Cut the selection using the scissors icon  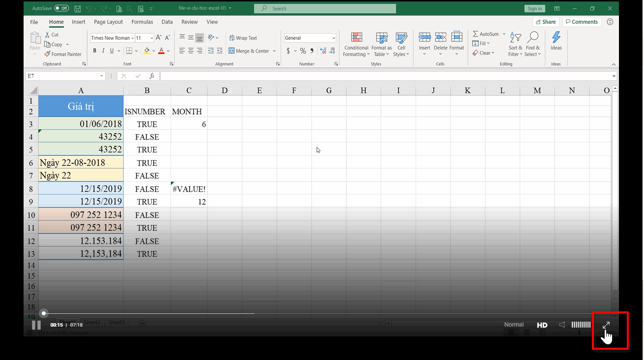point(48,35)
